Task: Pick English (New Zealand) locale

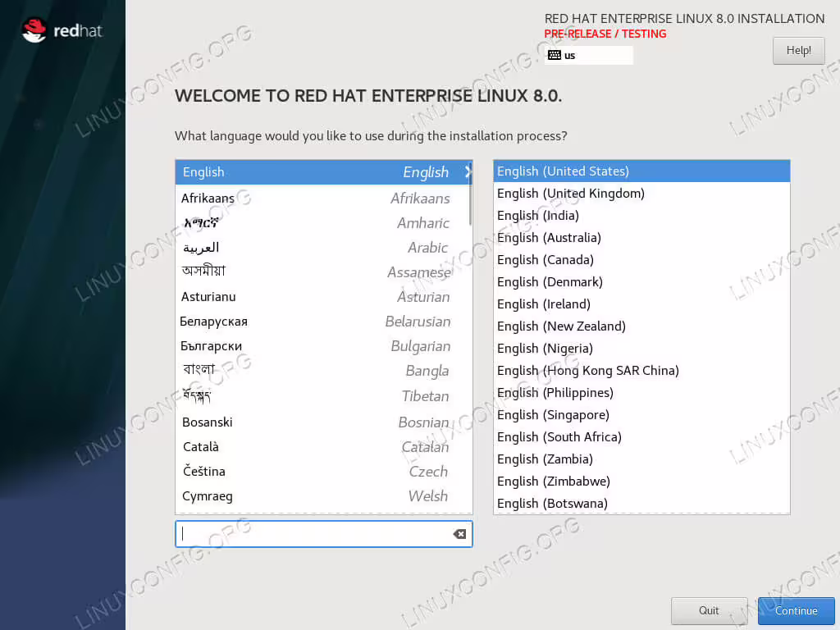Action: pyautogui.click(x=641, y=326)
